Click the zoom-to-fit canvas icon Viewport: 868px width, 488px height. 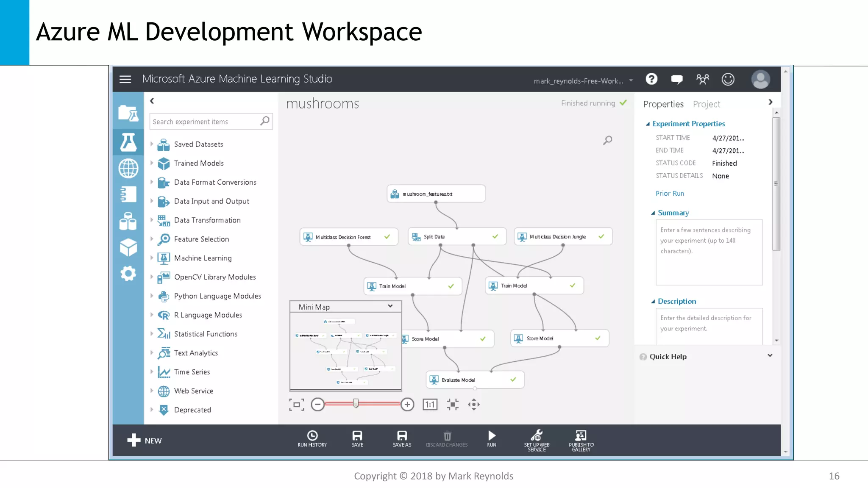296,405
